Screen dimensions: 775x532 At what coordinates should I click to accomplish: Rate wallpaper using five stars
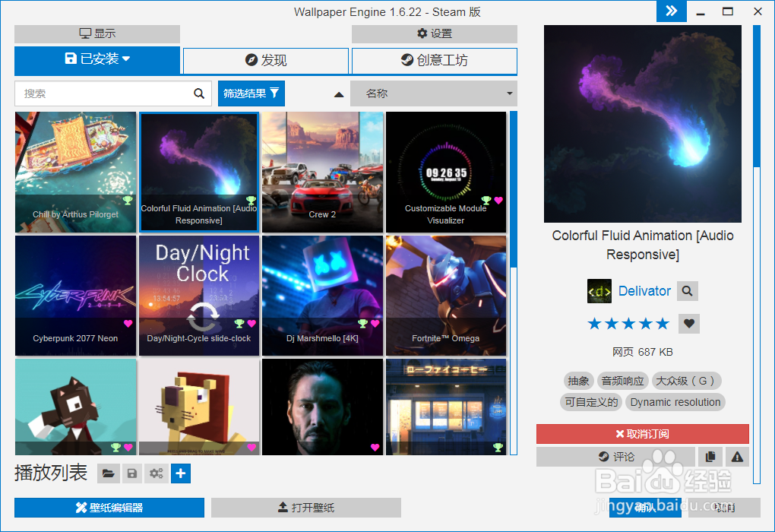(x=628, y=324)
